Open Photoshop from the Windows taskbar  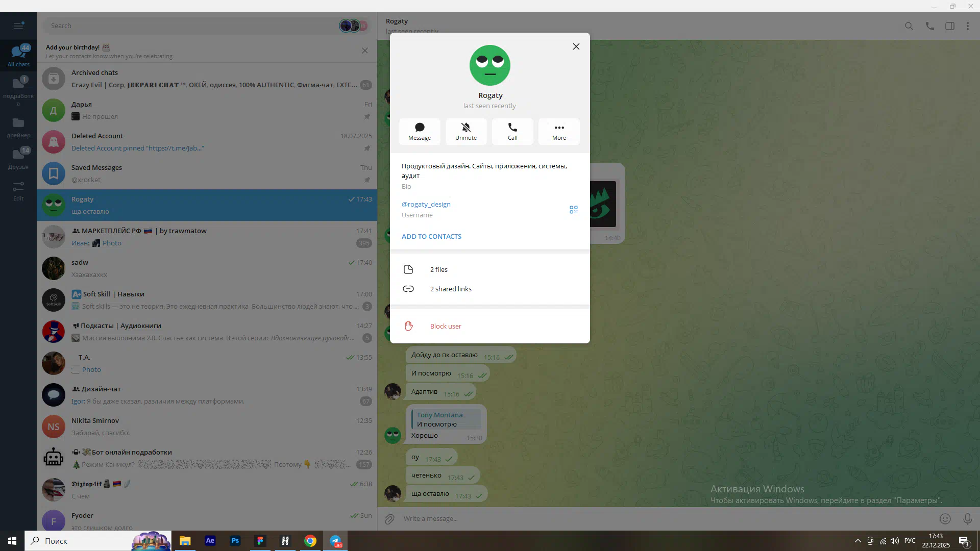click(x=235, y=541)
